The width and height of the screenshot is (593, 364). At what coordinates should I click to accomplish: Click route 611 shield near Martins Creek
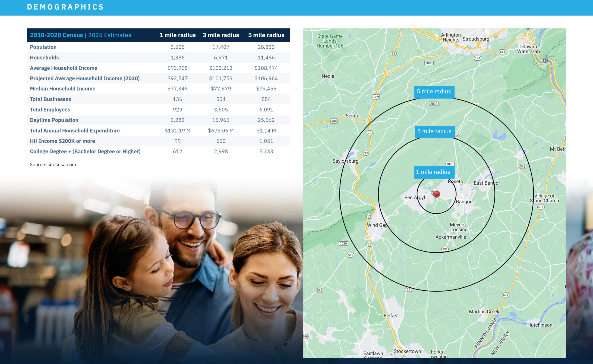click(505, 295)
